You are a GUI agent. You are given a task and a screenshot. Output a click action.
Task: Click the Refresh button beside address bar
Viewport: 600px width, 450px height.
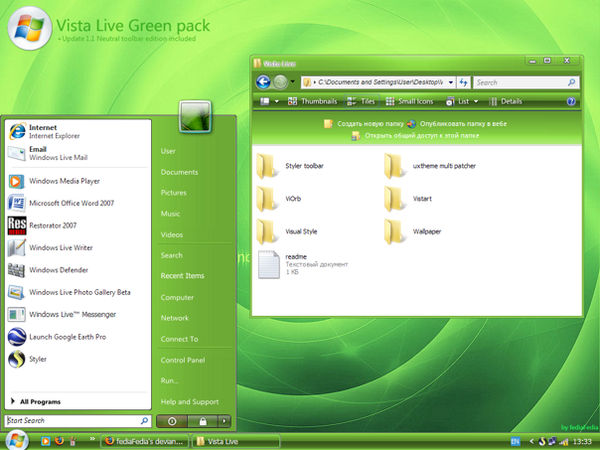[463, 82]
